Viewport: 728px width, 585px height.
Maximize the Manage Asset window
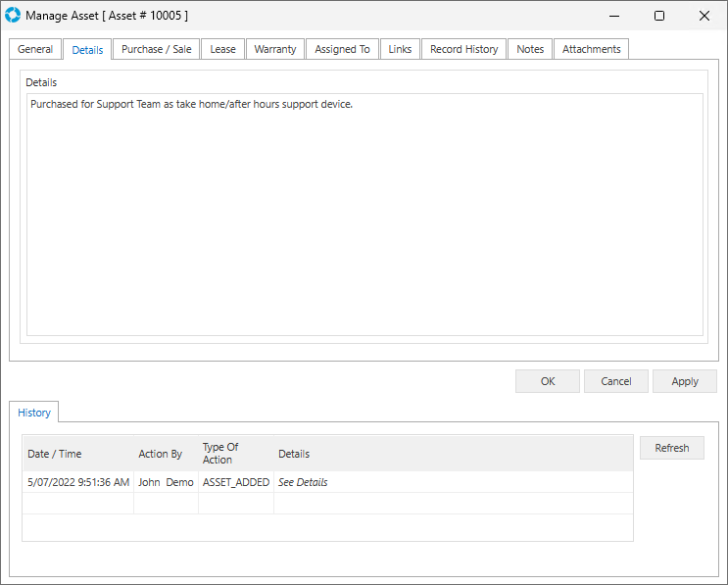[x=659, y=16]
